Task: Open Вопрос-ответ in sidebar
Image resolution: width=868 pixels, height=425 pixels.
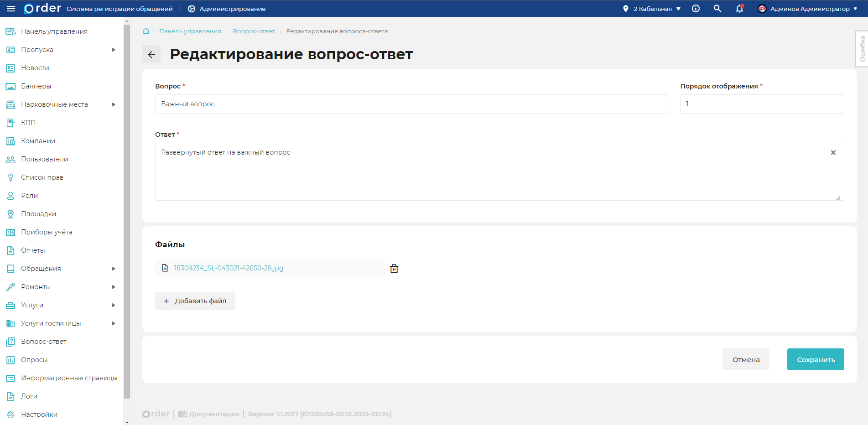Action: [x=44, y=342]
